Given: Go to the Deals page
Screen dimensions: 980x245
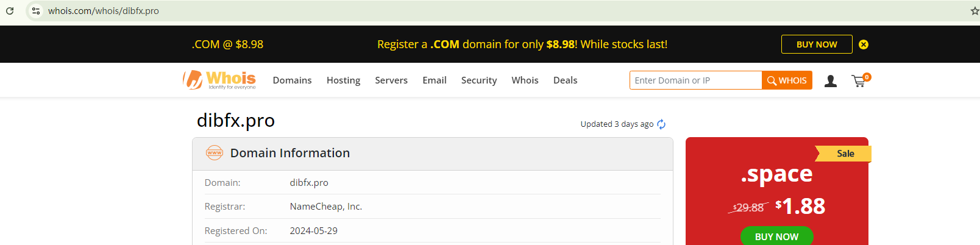Looking at the screenshot, I should (x=565, y=80).
